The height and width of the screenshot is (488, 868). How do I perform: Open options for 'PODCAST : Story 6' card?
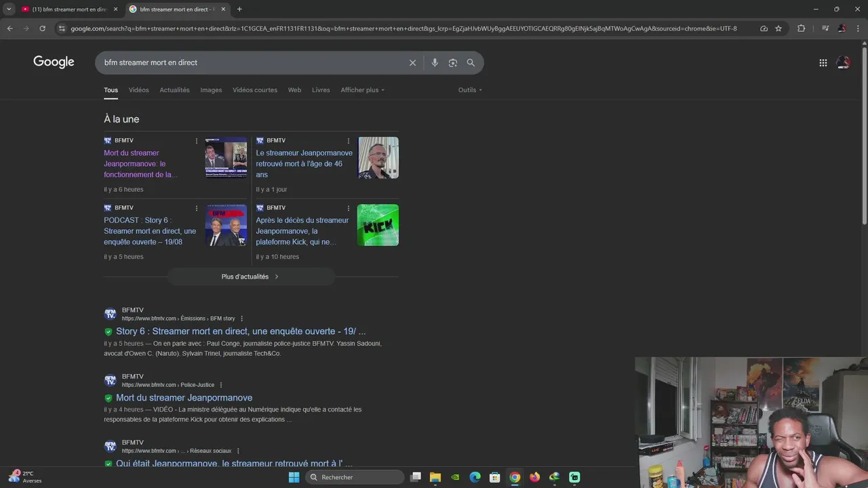click(x=197, y=208)
